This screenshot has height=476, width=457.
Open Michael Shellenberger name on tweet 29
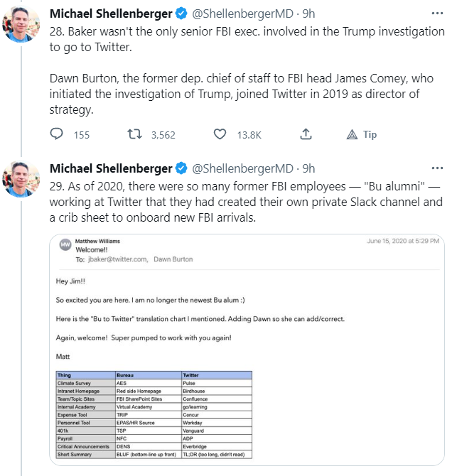[x=111, y=168]
